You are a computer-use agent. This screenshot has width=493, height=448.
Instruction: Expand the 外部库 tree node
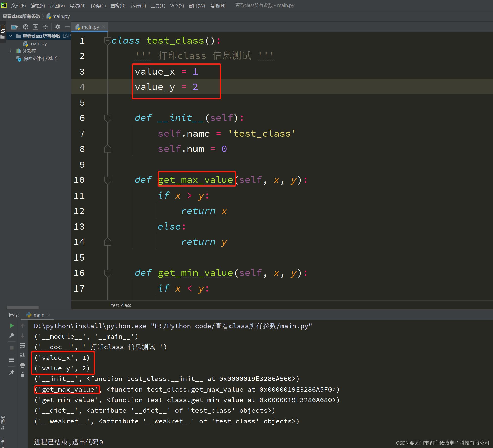[11, 51]
